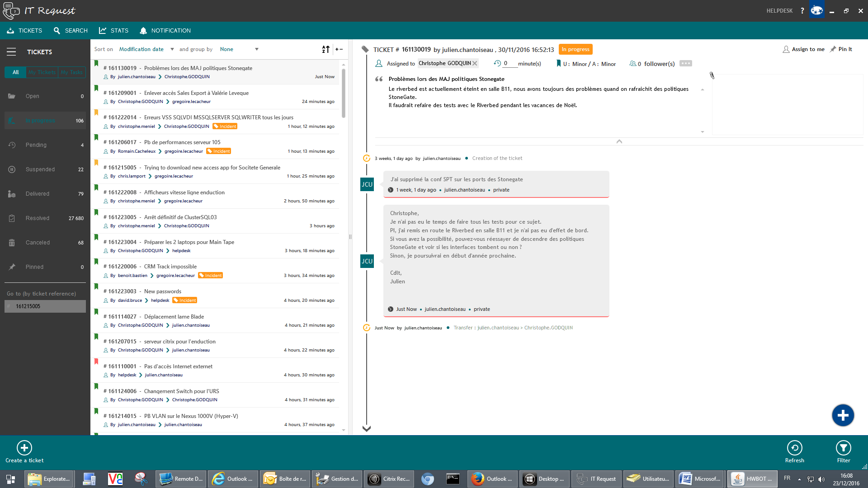Click Create a ticket
Image resolution: width=868 pixels, height=488 pixels.
[x=24, y=452]
